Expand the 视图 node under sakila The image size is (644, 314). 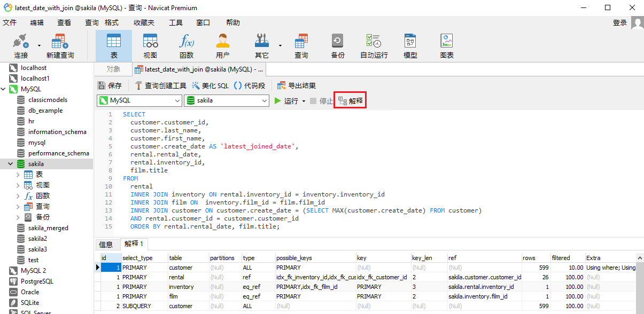18,185
